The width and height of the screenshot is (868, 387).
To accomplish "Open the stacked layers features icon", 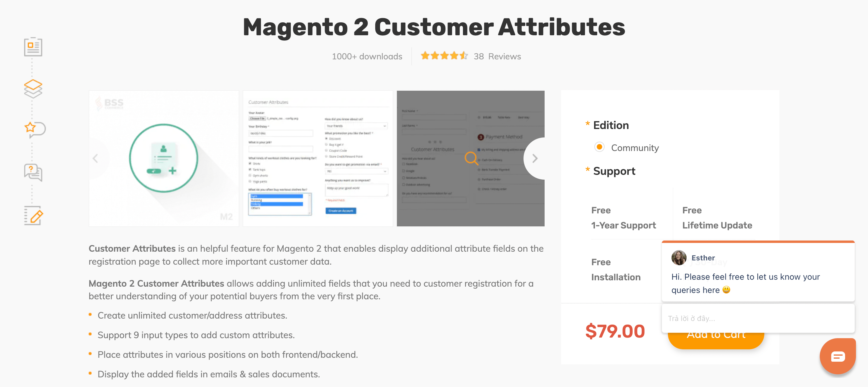I will coord(33,88).
